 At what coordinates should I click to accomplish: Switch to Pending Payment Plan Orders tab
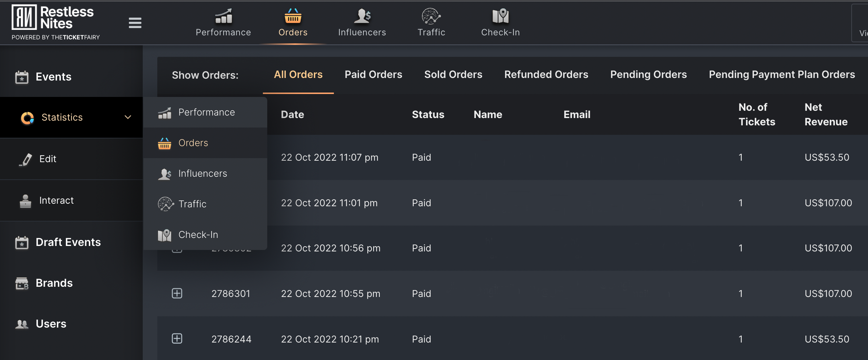click(x=782, y=74)
